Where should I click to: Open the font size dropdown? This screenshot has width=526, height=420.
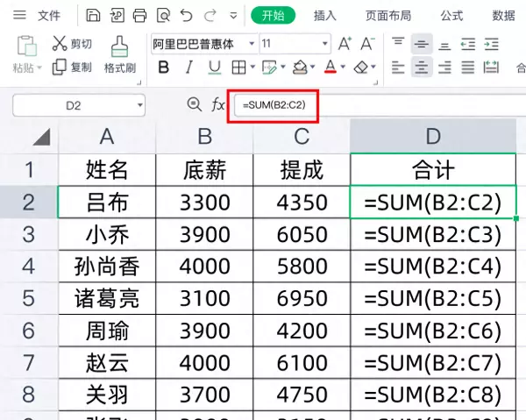[x=324, y=44]
